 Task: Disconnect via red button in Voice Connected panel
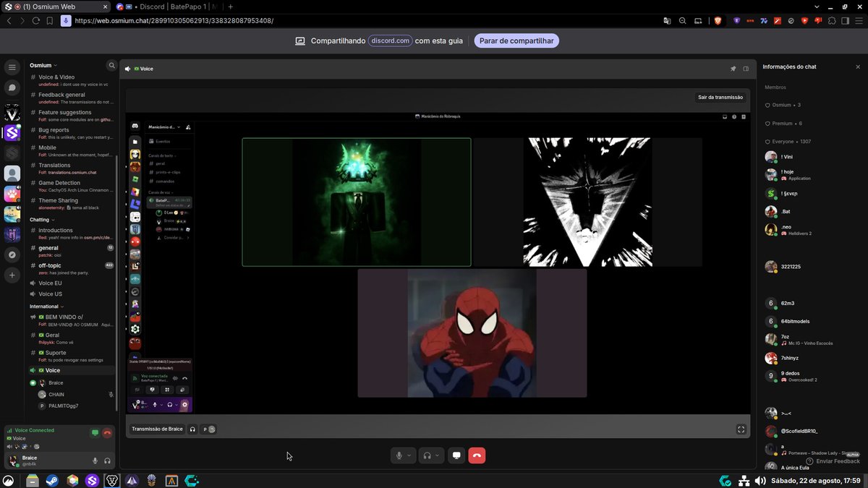107,433
